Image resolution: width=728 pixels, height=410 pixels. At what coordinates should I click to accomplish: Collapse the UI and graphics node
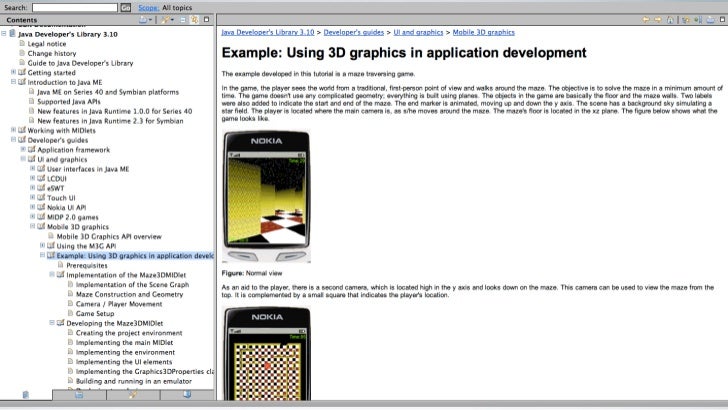tap(23, 159)
